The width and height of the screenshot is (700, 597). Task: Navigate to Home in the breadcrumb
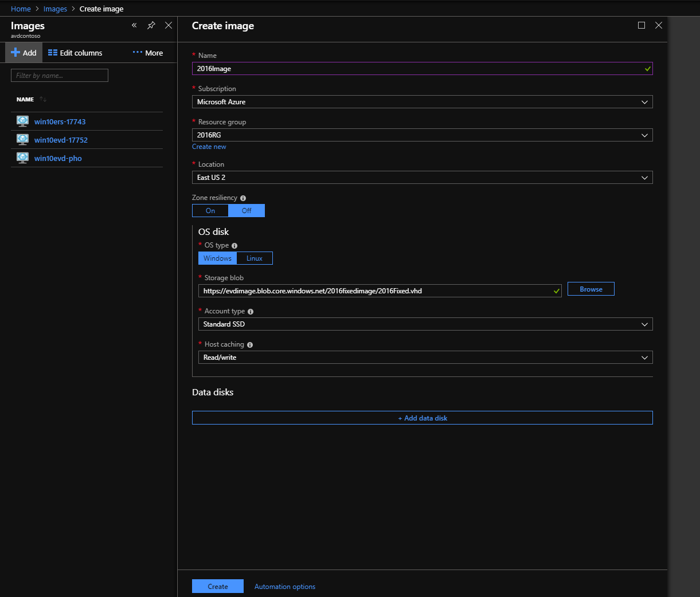click(x=21, y=9)
